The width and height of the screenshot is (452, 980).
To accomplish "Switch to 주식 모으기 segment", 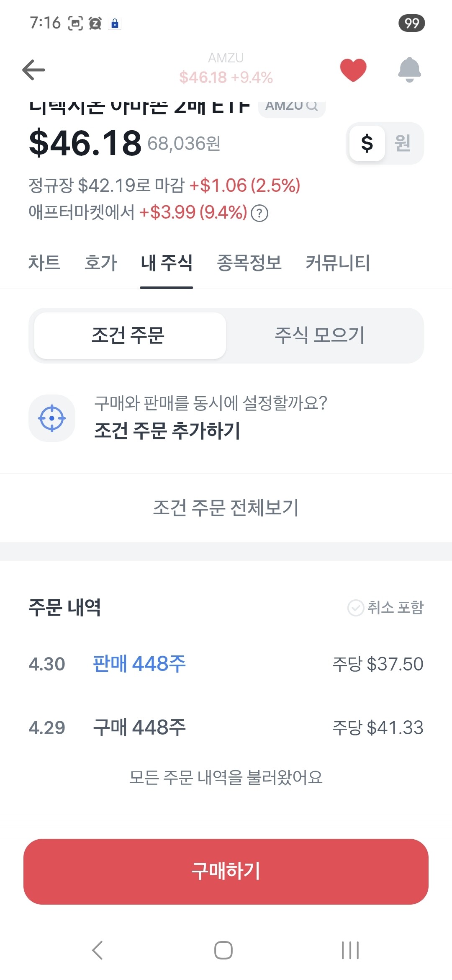I will point(320,335).
